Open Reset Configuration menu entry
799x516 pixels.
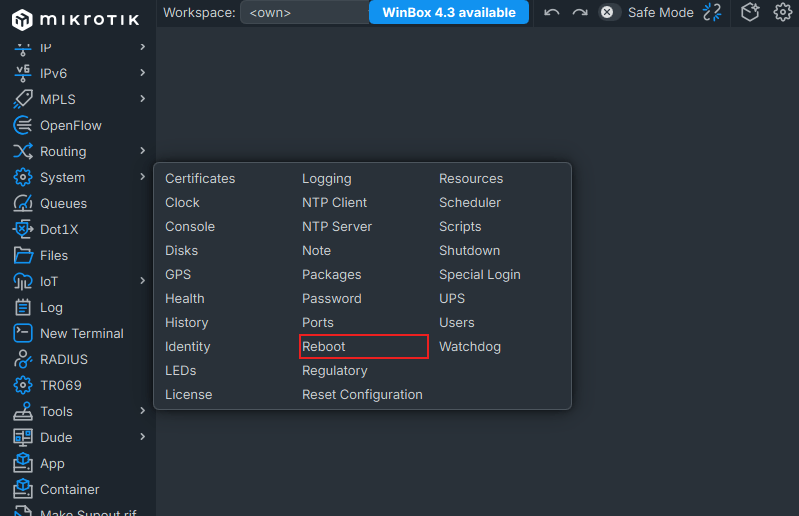362,395
